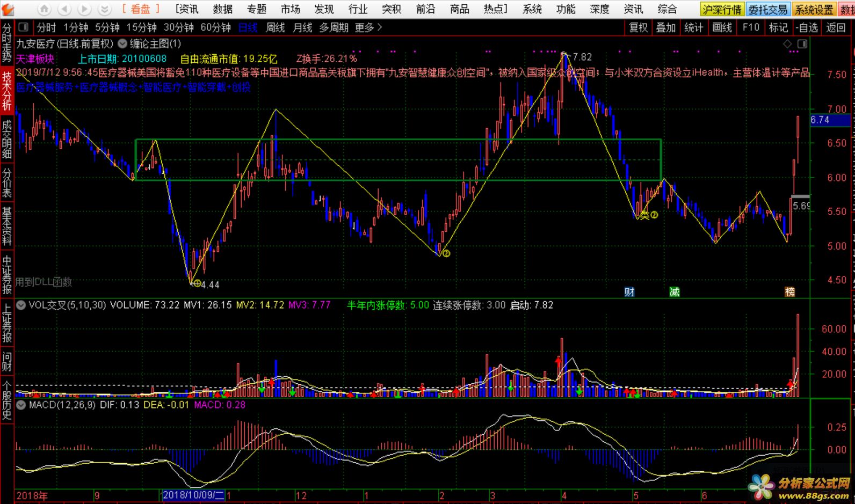Open the 专题 menu
The height and width of the screenshot is (504, 855).
pos(257,9)
